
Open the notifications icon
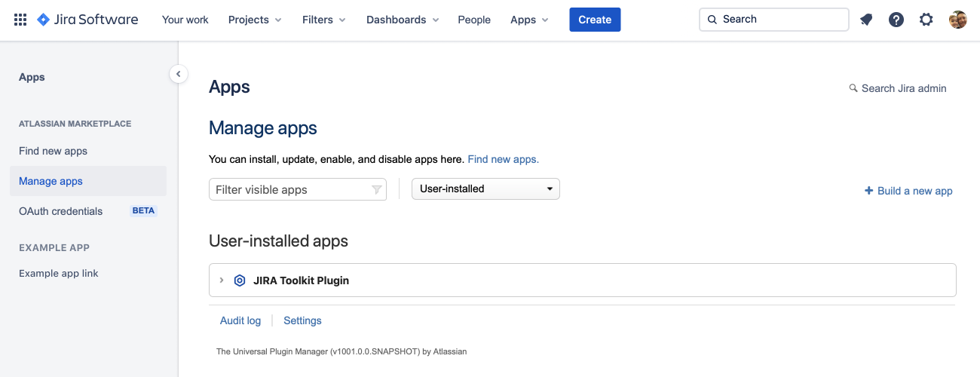click(x=866, y=20)
